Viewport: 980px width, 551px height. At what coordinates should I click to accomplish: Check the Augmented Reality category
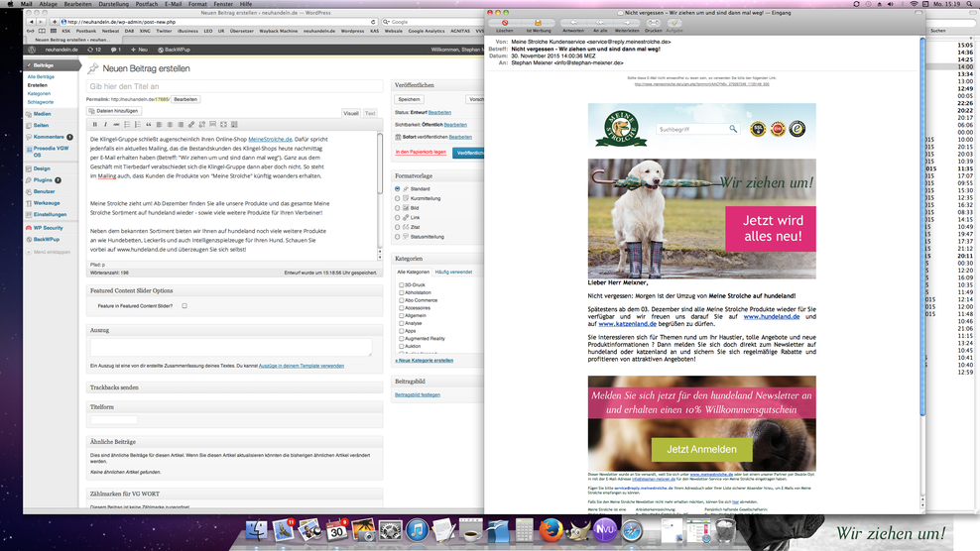point(402,339)
